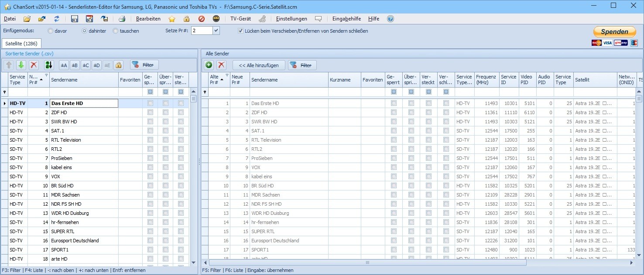Toggle favorite list ±A
The height and width of the screenshot is (275, 644).
click(x=64, y=65)
